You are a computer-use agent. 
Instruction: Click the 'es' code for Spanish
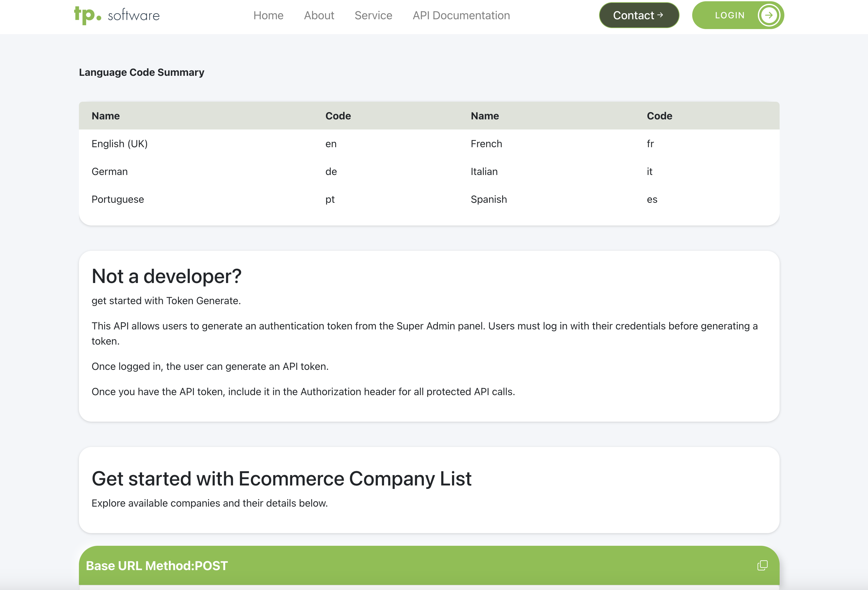click(652, 200)
